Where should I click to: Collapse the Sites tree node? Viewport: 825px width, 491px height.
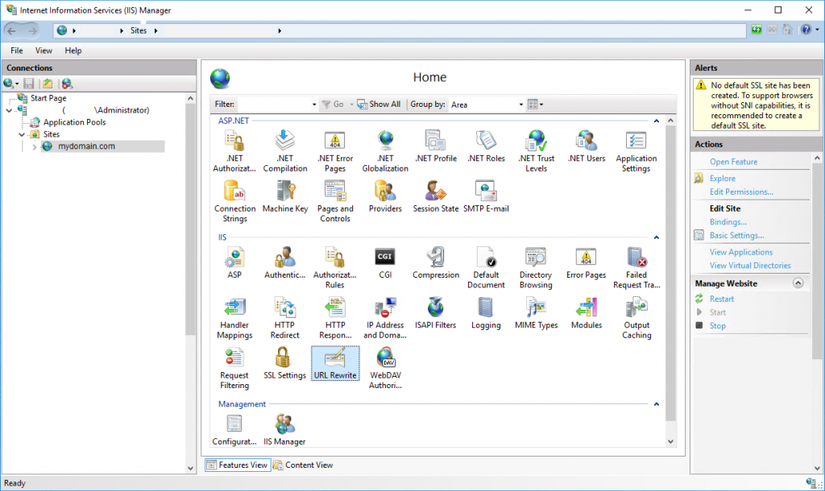pos(22,135)
